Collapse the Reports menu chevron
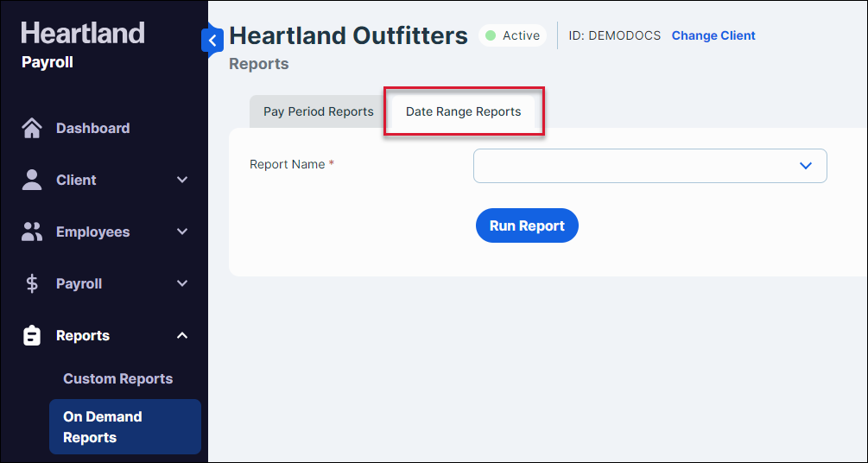This screenshot has height=463, width=868. (182, 336)
